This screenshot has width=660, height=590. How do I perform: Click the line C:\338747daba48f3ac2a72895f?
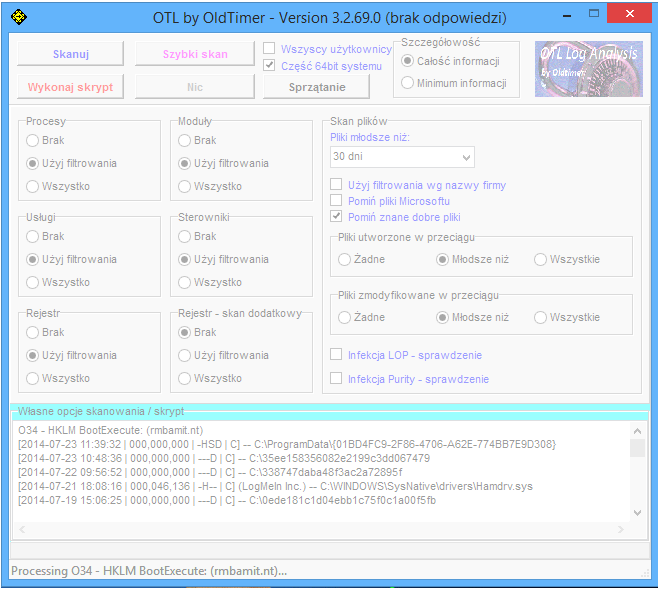(x=210, y=472)
